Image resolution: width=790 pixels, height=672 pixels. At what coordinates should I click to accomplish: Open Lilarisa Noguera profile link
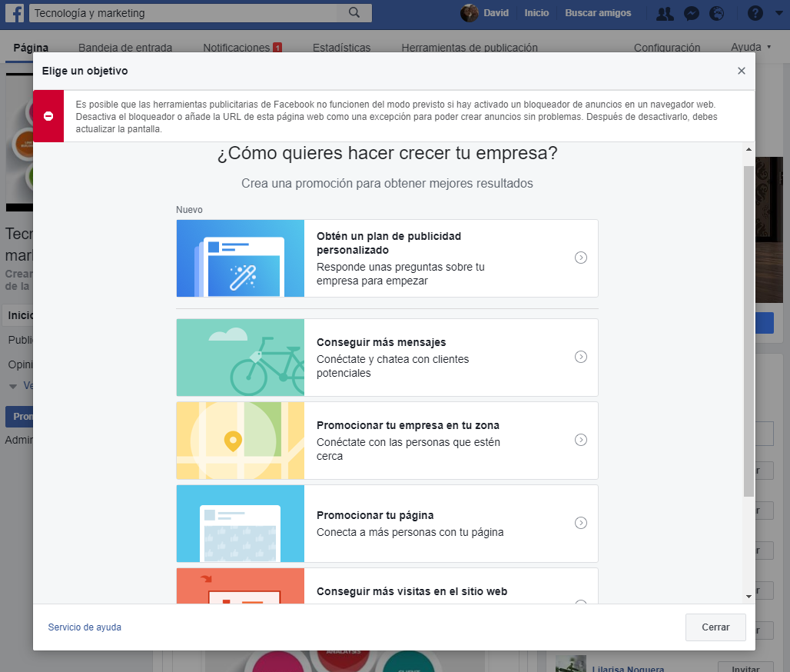[628, 668]
